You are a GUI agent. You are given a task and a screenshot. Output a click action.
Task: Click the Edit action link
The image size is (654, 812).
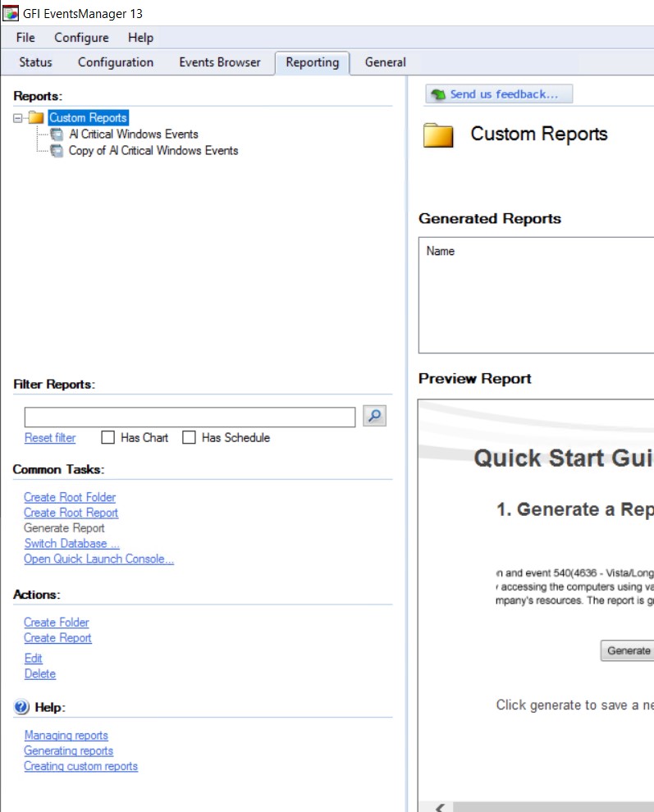click(x=33, y=658)
